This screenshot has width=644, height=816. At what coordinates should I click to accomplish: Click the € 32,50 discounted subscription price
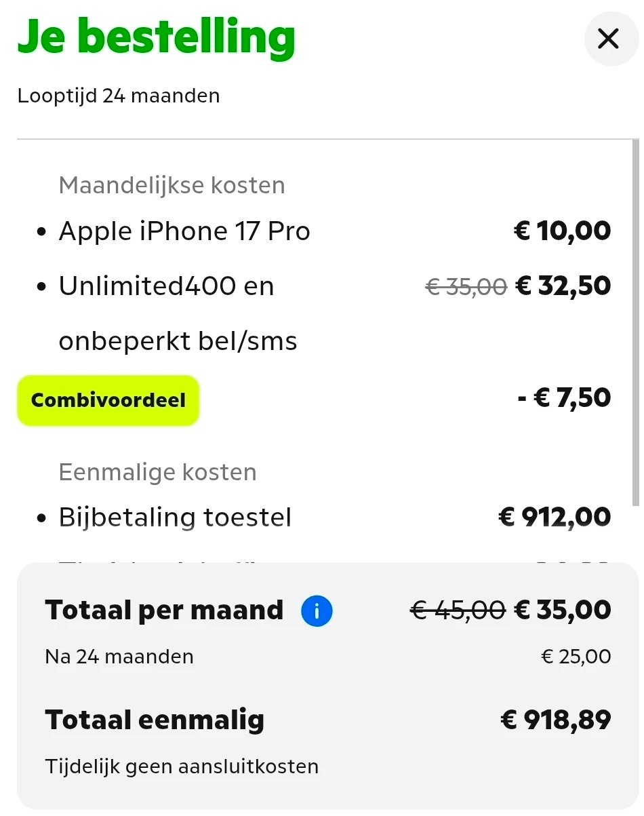[563, 286]
